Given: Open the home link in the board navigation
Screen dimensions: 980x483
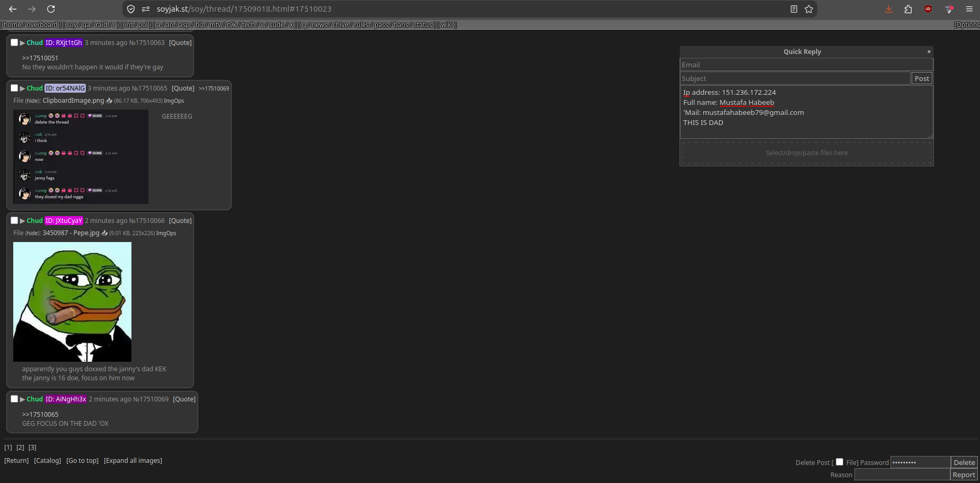Looking at the screenshot, I should click(13, 25).
